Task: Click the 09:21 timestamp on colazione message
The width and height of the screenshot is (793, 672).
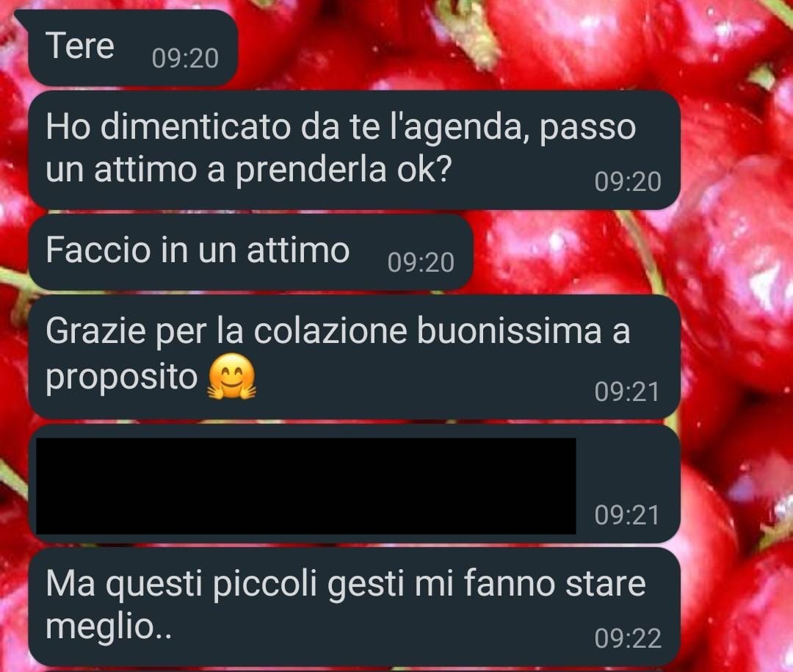Action: click(627, 392)
